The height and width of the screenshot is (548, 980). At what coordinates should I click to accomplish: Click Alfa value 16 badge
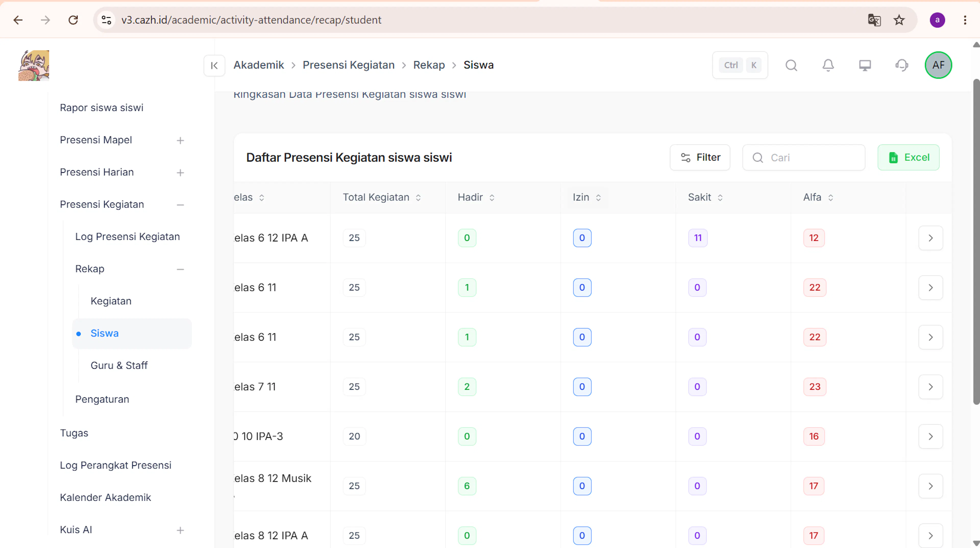pyautogui.click(x=814, y=436)
